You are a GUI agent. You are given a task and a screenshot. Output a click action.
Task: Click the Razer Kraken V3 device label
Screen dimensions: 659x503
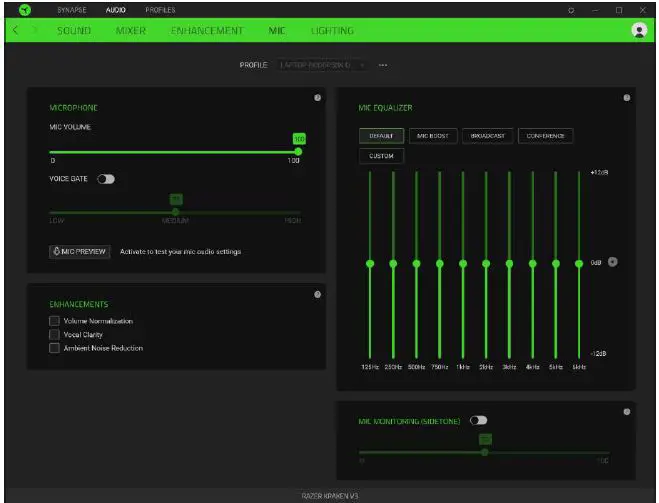[330, 496]
